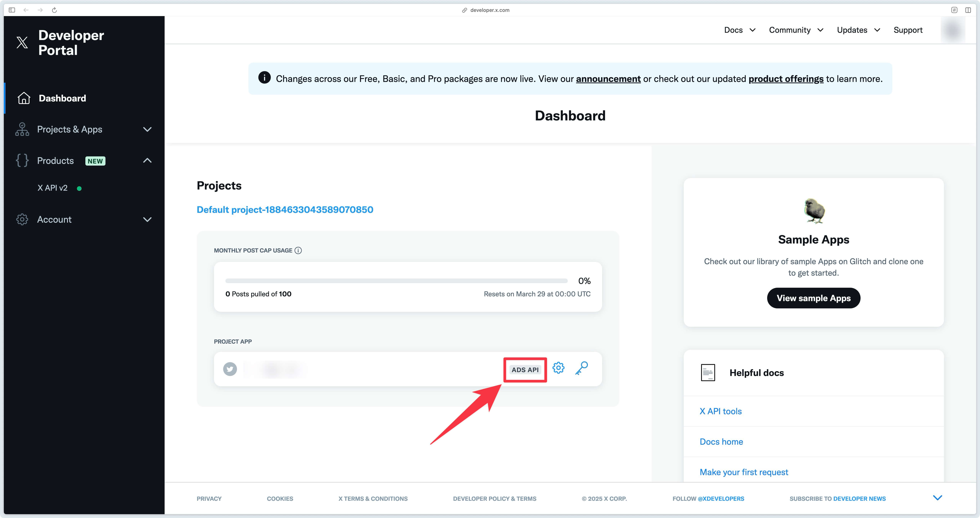Expand the Account section chevron

(147, 220)
